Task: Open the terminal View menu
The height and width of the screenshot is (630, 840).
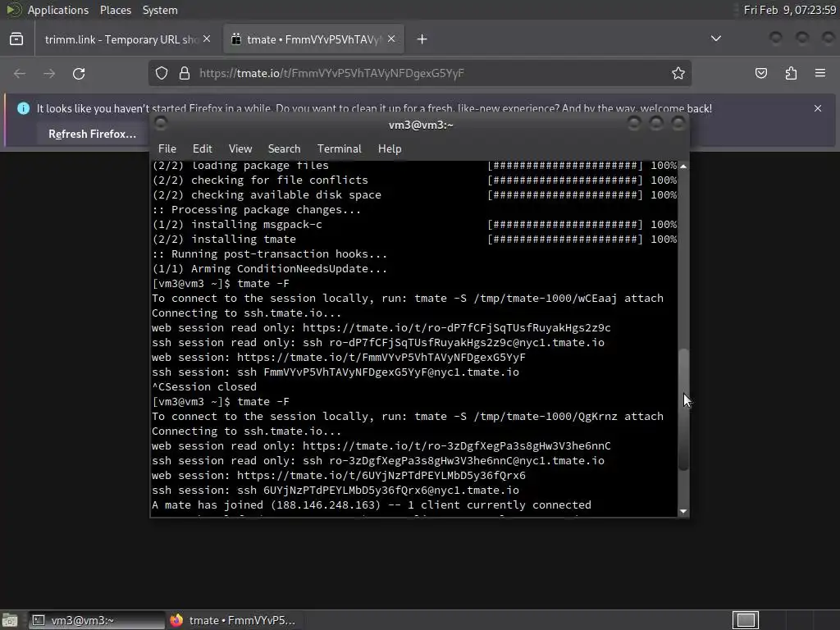Action: click(240, 148)
